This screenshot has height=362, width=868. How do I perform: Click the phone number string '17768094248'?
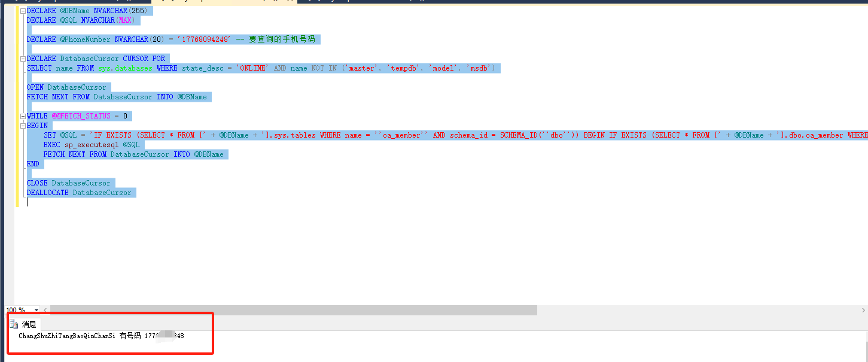click(x=204, y=39)
